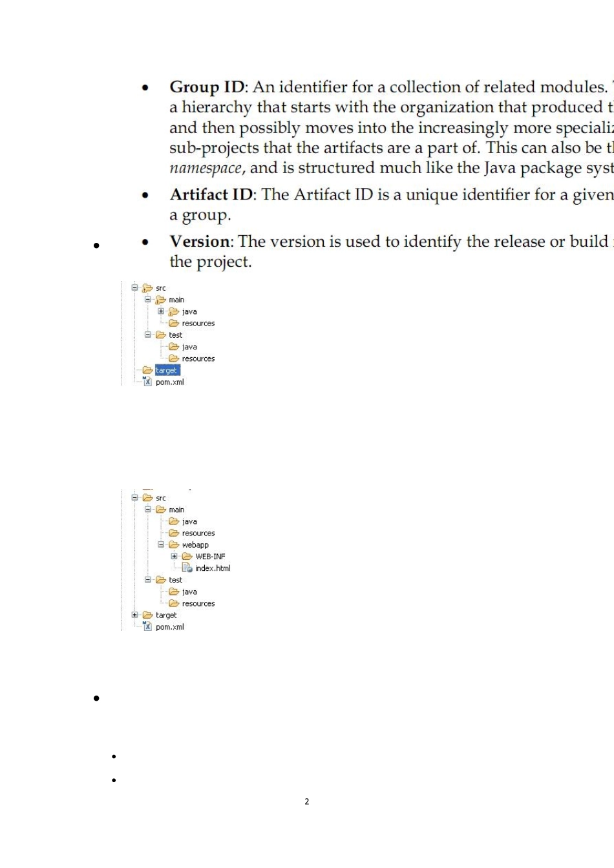614x868 pixels.
Task: Click resources folder icon under main, webapp tree
Action: pos(174,533)
